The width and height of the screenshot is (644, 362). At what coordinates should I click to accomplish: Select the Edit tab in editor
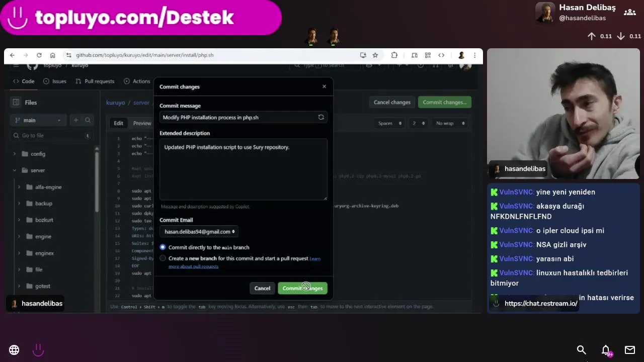[x=118, y=123]
